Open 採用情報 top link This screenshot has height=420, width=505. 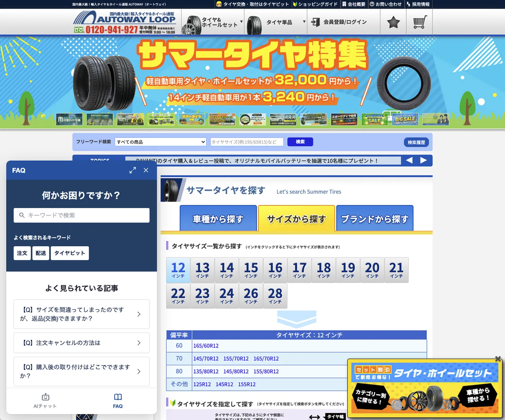coord(418,4)
